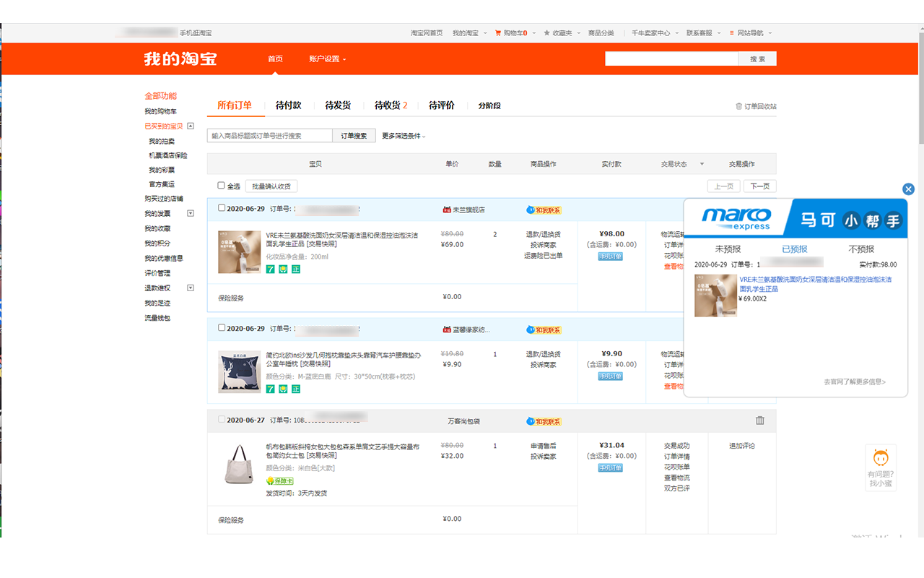Close the Marco express helper panel
This screenshot has height=578, width=924.
pyautogui.click(x=908, y=189)
